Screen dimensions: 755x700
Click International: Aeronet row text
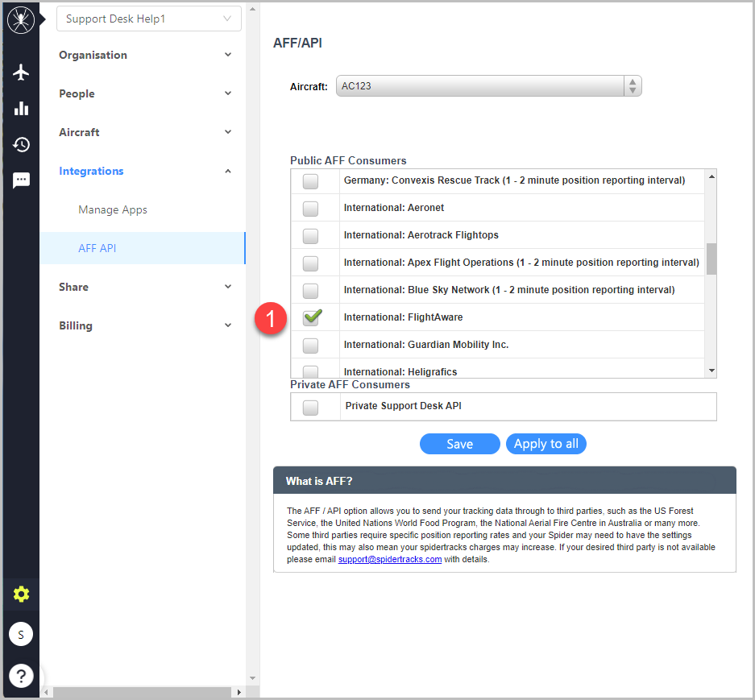click(x=394, y=208)
